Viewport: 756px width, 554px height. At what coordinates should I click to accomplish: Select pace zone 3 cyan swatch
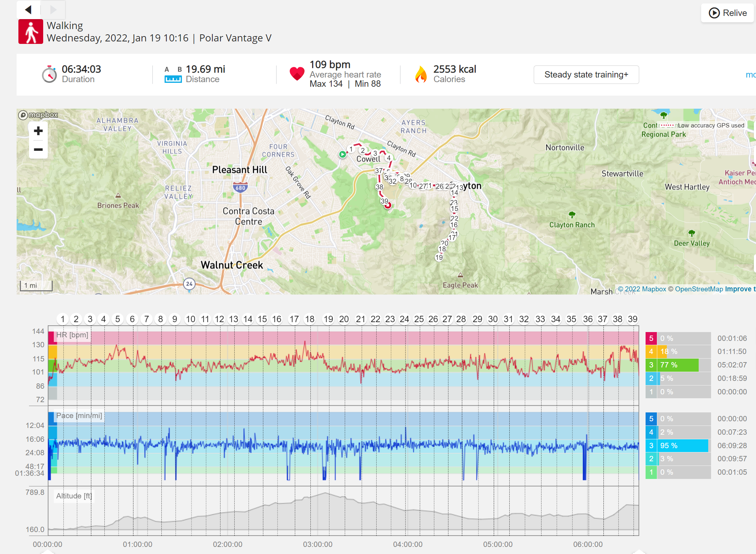[x=651, y=446]
